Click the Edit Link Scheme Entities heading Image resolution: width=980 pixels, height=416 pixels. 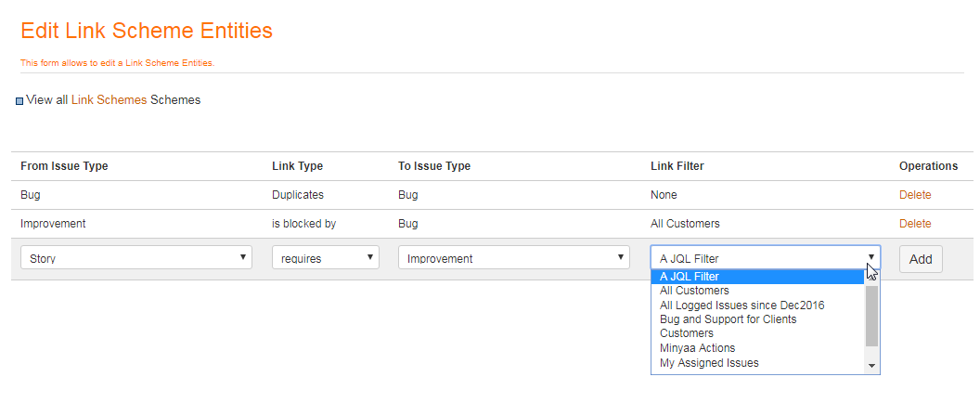tap(147, 31)
